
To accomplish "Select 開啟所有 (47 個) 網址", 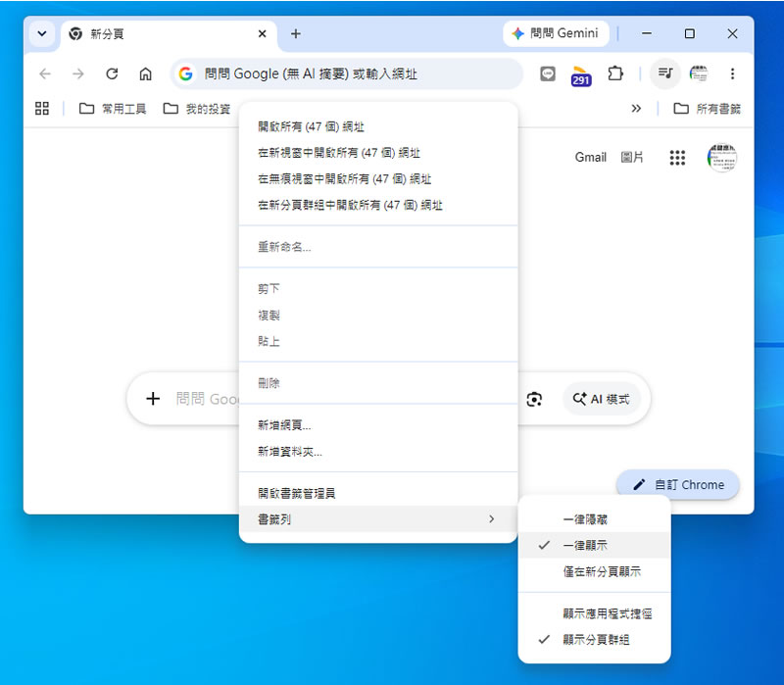I will point(378,126).
